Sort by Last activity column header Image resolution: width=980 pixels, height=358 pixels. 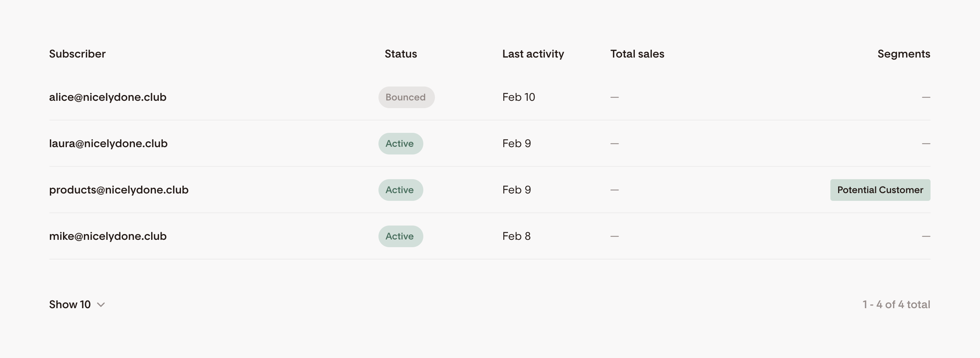click(x=533, y=54)
